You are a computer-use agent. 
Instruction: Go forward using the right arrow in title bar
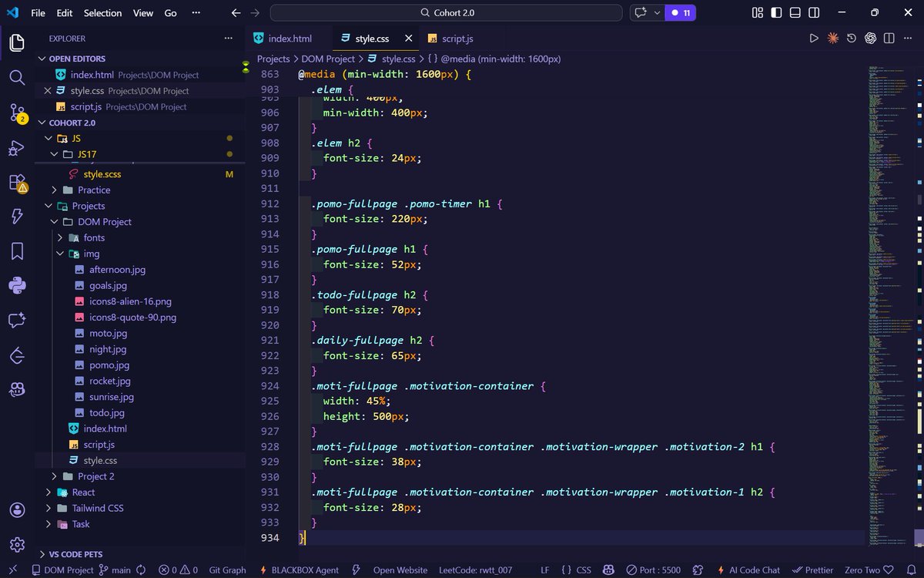coord(256,13)
